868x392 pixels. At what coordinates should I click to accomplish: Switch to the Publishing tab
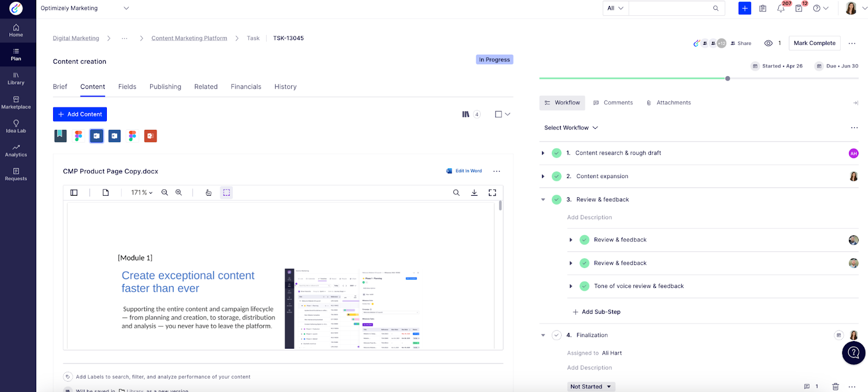pos(165,87)
